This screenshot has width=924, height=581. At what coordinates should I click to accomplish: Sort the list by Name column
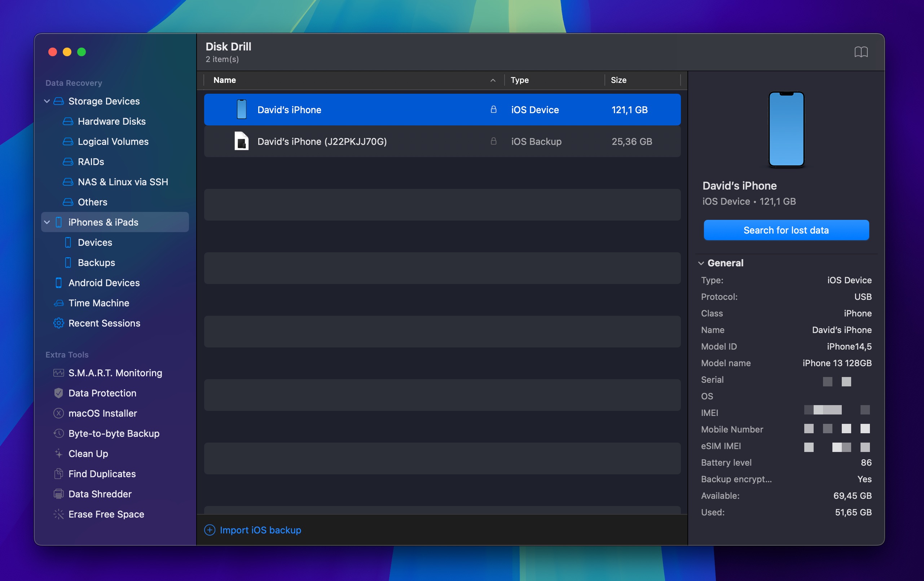[x=224, y=80]
